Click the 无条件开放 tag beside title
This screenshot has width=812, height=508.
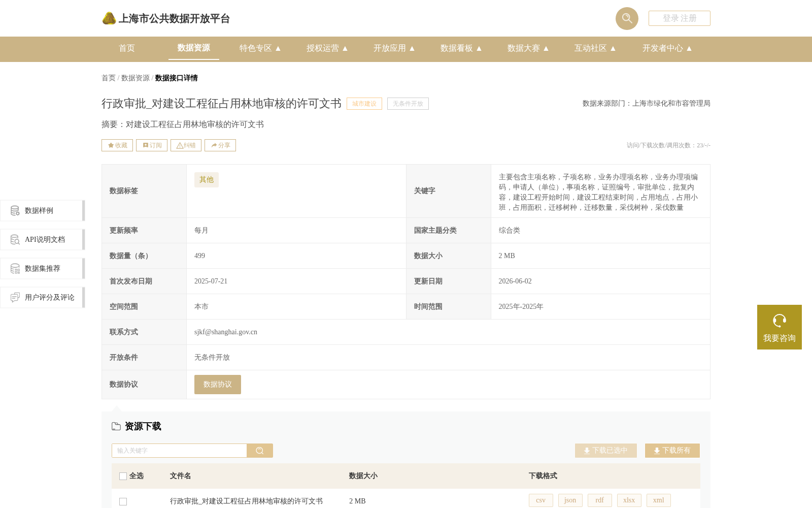pos(408,104)
